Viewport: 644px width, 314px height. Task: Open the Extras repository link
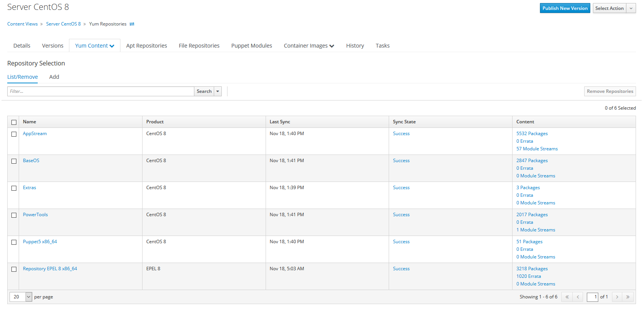point(29,188)
